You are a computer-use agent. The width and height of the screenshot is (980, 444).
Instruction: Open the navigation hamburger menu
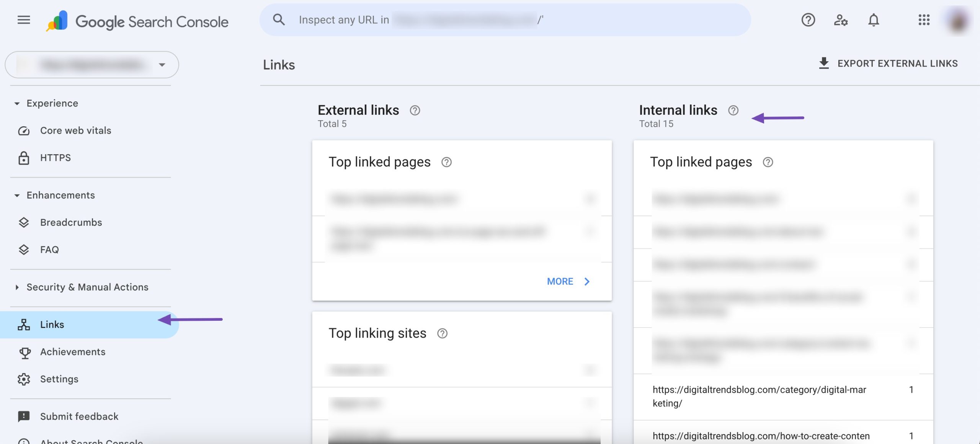(24, 20)
